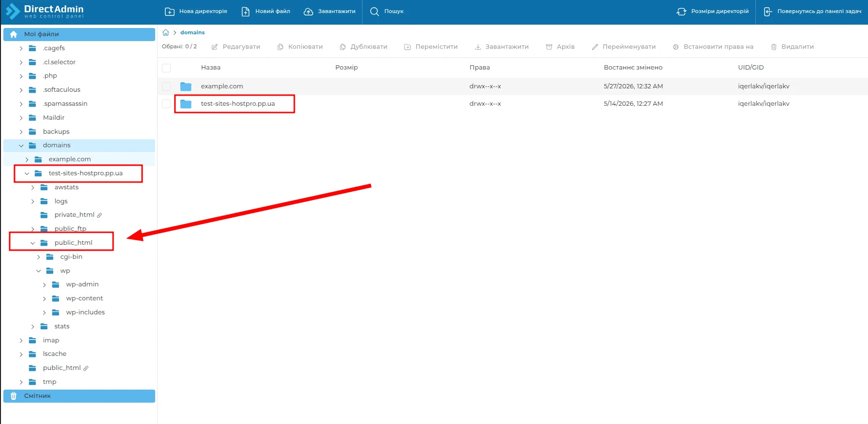Expand the .cagefs tree node
This screenshot has width=868, height=424.
[21, 49]
